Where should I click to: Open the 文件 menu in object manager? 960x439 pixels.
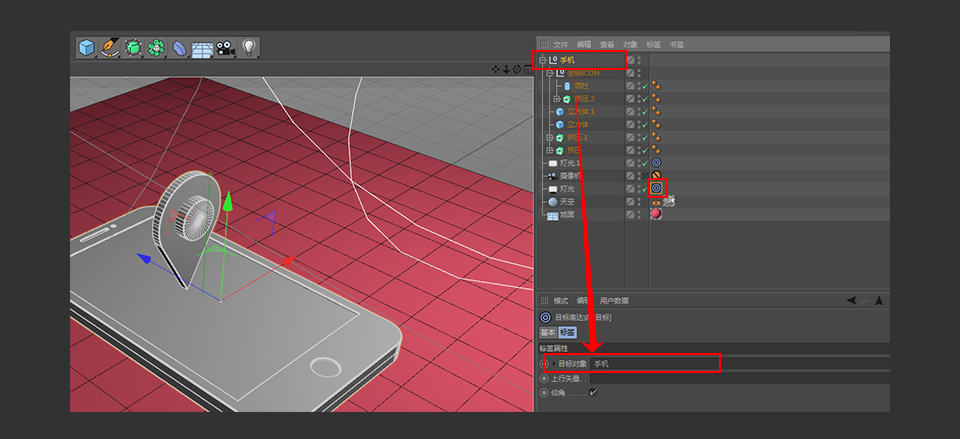[x=560, y=45]
